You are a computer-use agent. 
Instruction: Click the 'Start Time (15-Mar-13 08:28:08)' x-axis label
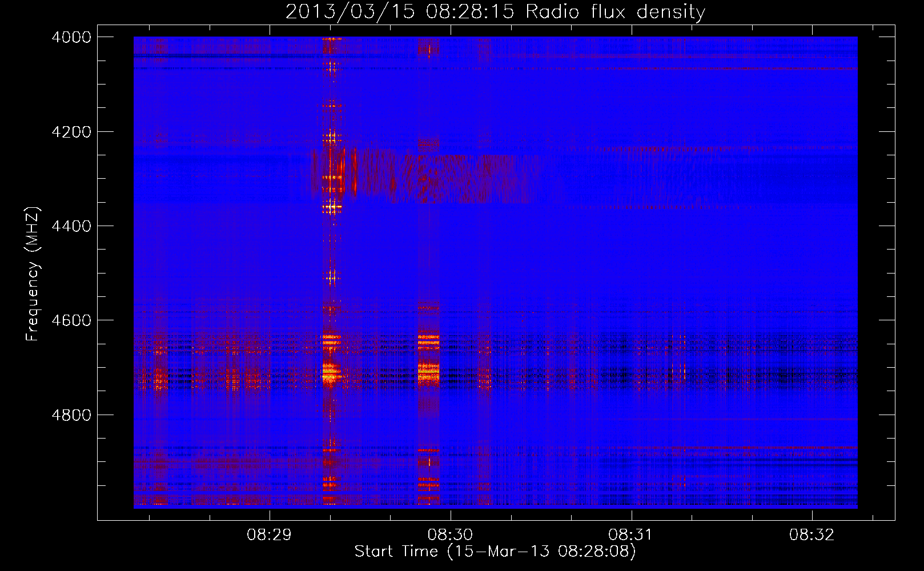(495, 552)
